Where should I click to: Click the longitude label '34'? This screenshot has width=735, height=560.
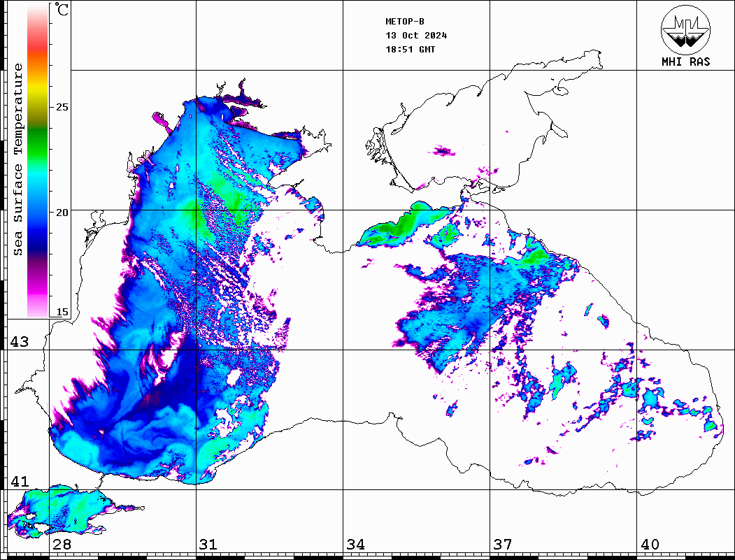coord(356,545)
